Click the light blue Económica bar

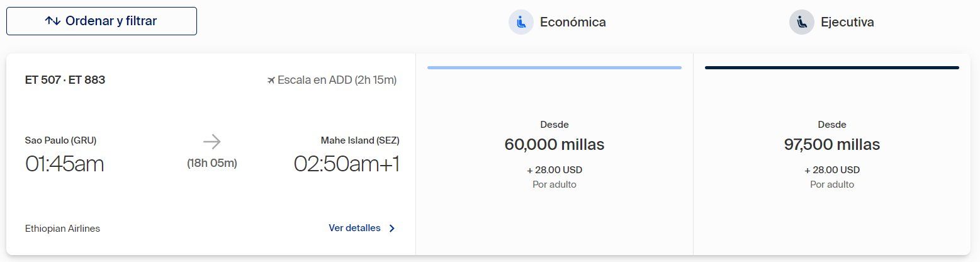pyautogui.click(x=555, y=67)
